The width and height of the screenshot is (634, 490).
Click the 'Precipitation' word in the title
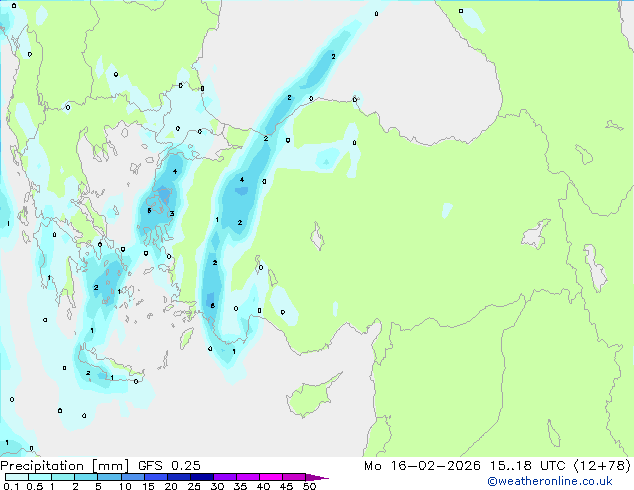coord(42,466)
